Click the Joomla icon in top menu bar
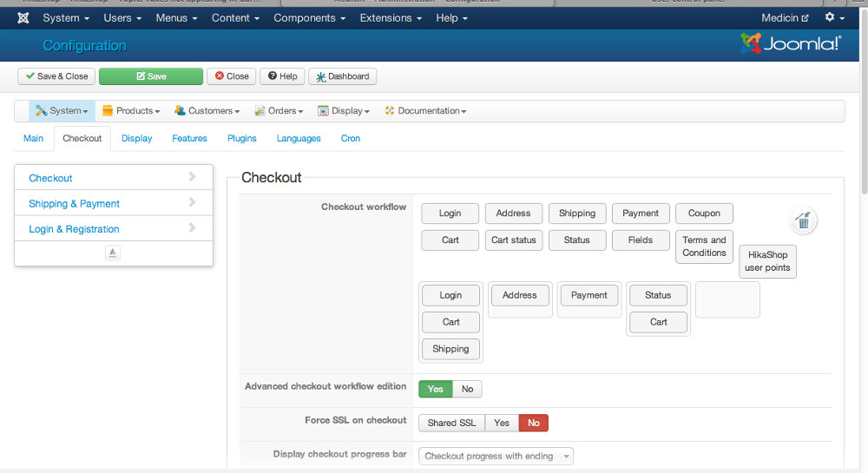The width and height of the screenshot is (868, 473). 23,17
